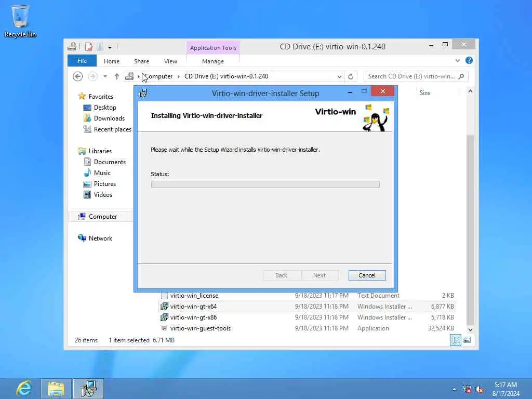This screenshot has width=532, height=399.
Task: Select Computer in the navigation pane
Action: click(x=102, y=217)
